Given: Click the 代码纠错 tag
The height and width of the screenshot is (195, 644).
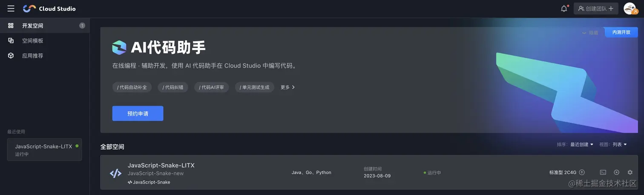Looking at the screenshot, I should (173, 87).
